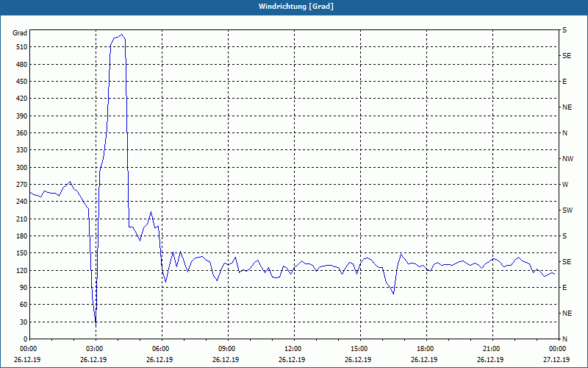The height and width of the screenshot is (368, 588).
Task: Click the 60 degree axis label
Action: click(x=24, y=305)
